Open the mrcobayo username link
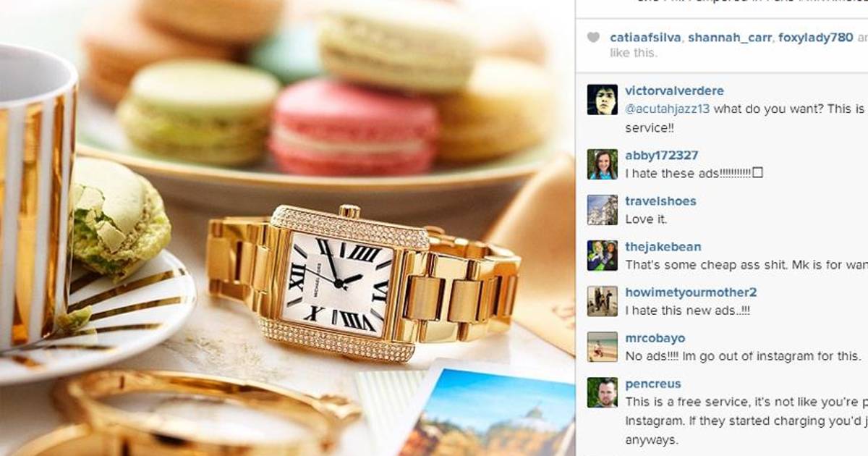The image size is (868, 456). (x=655, y=338)
